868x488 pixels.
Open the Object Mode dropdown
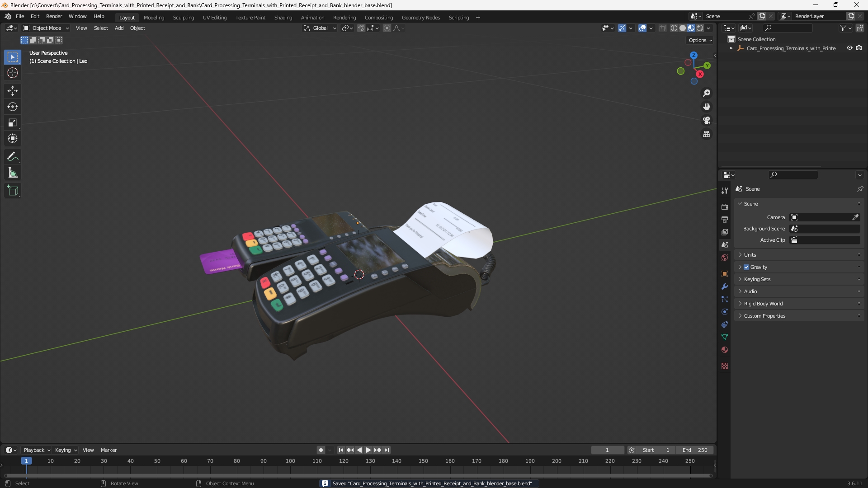coord(46,28)
